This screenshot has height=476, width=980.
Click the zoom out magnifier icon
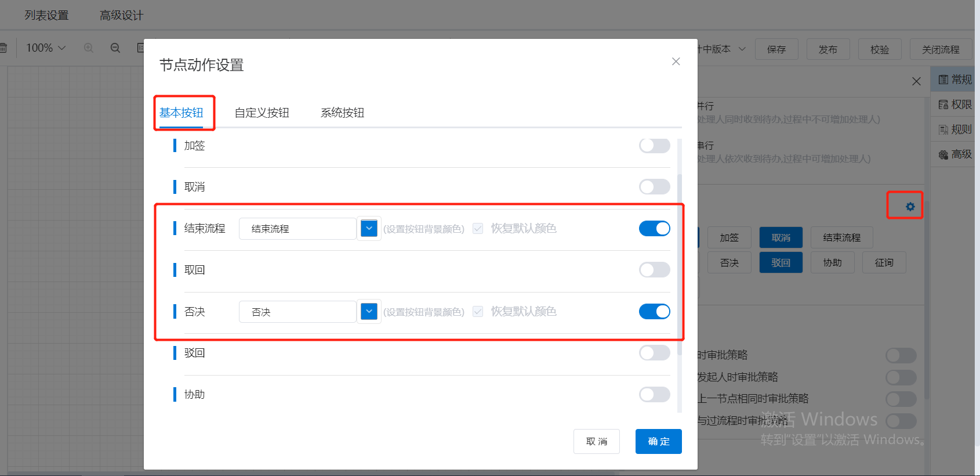(115, 48)
